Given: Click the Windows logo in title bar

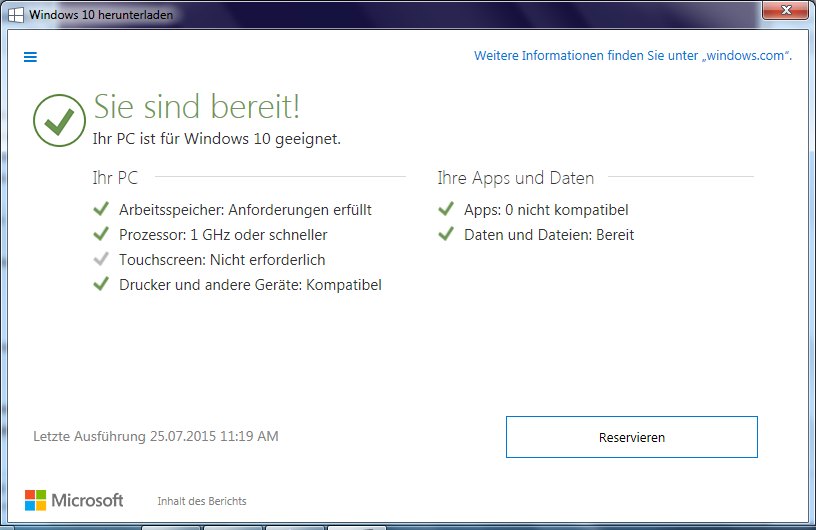Looking at the screenshot, I should [x=16, y=14].
